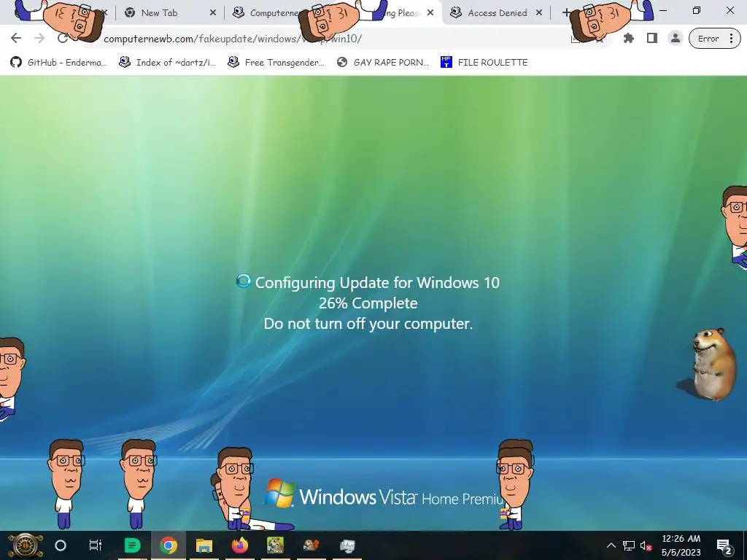747x560 pixels.
Task: Click the blue FILE ROULETTE favicon
Action: [446, 63]
